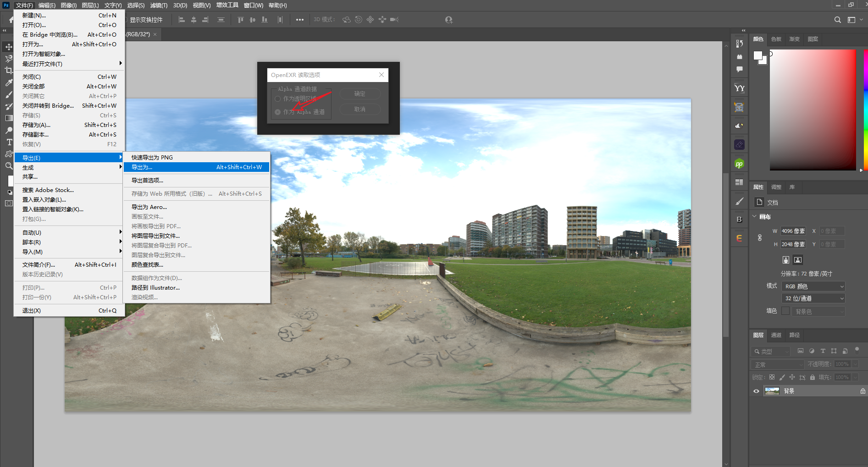The height and width of the screenshot is (467, 868).
Task: Set canvas to landscape orientation
Action: [x=798, y=260]
